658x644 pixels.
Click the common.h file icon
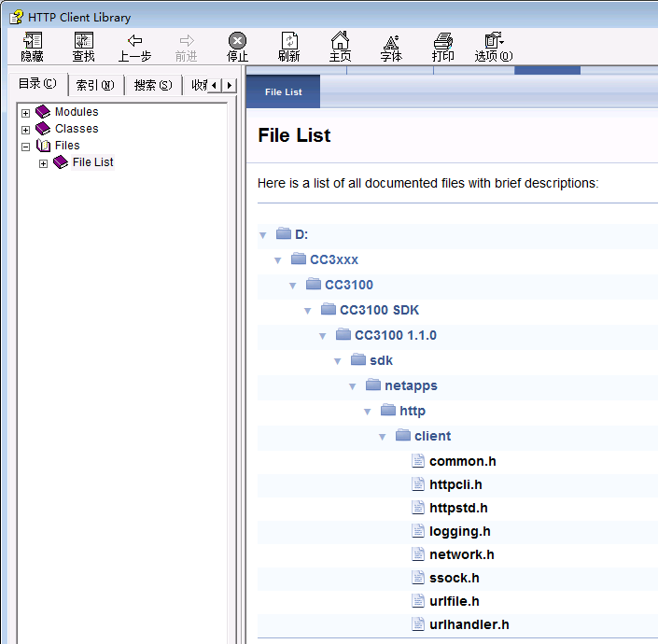(417, 461)
